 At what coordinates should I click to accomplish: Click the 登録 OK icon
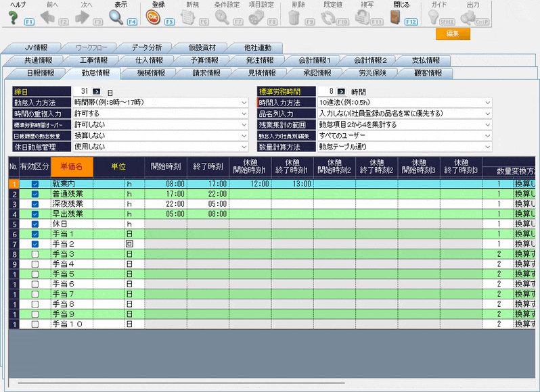click(154, 16)
